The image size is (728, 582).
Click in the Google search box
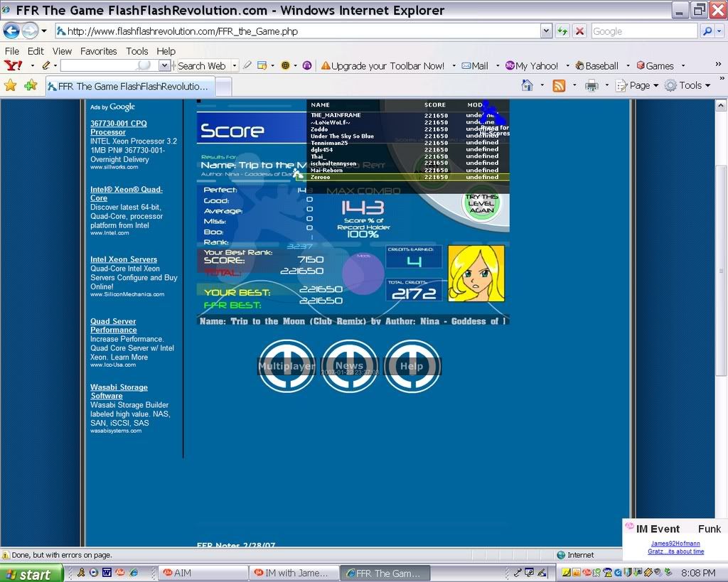pos(643,31)
